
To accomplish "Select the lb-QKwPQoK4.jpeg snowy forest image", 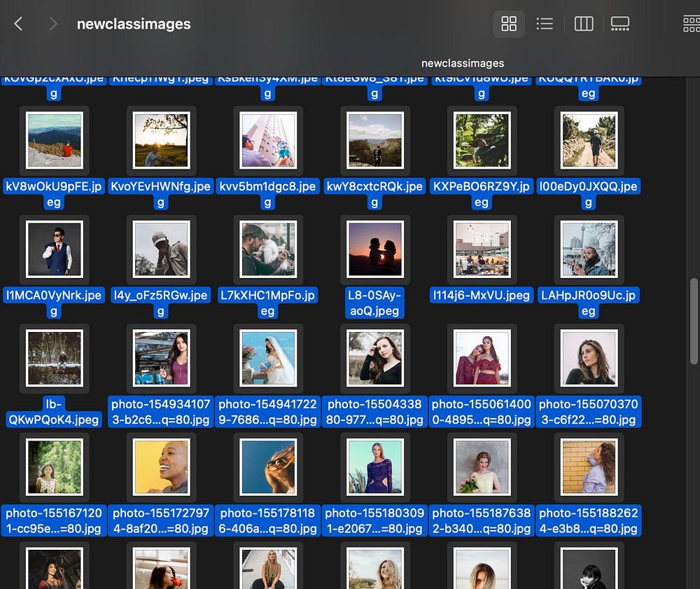I will tap(54, 357).
